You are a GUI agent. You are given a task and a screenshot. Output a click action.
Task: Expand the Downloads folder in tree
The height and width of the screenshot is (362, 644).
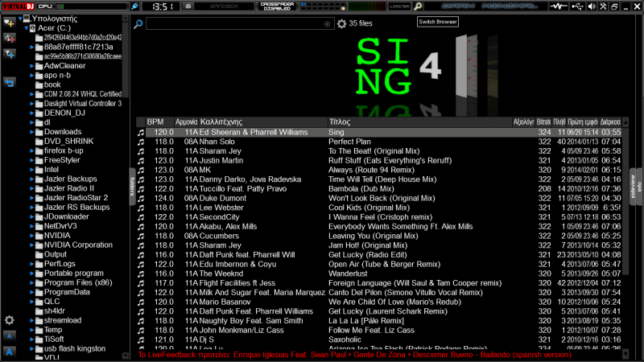pyautogui.click(x=32, y=132)
